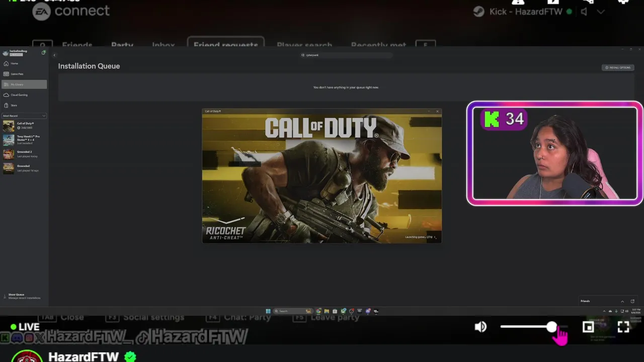Enter fullscreen on the video player
The image size is (644, 362).
623,327
